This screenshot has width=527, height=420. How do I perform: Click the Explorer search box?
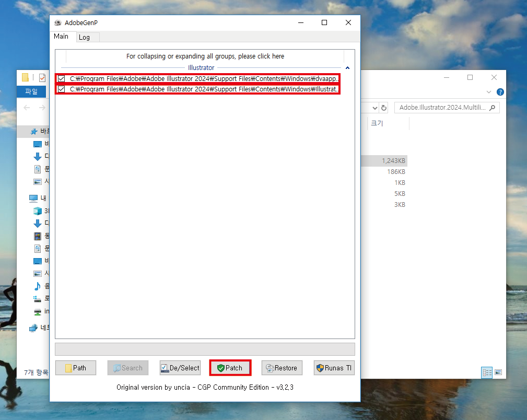click(x=447, y=108)
